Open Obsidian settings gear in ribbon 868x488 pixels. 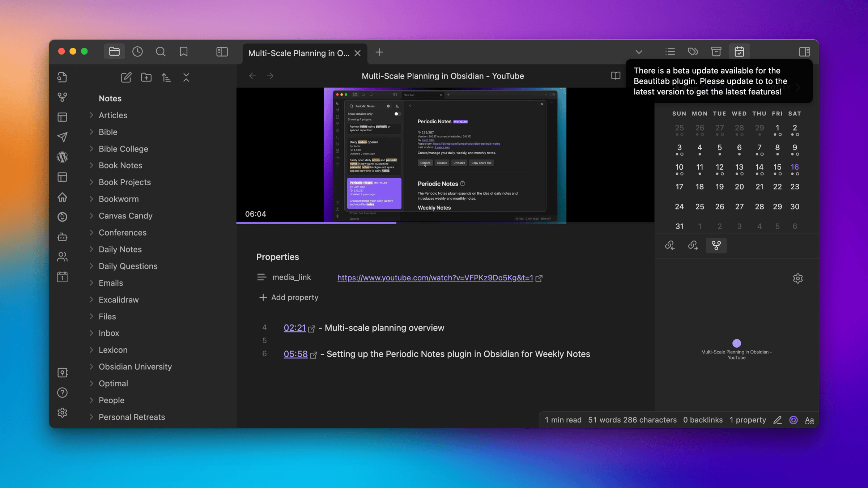pos(62,413)
